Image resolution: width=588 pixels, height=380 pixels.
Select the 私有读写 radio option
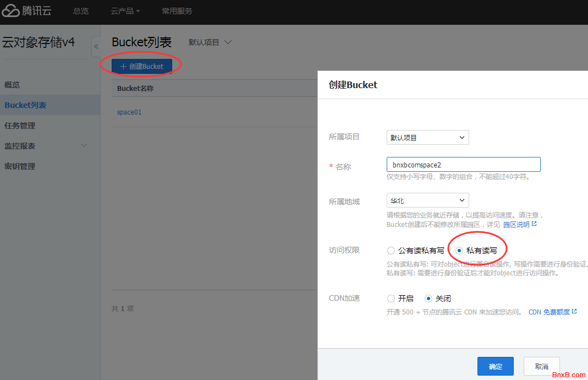(459, 251)
